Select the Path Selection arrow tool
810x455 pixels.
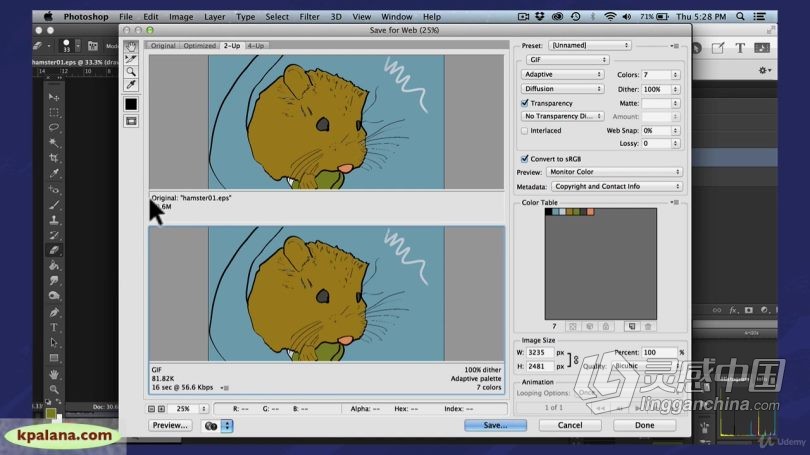click(54, 342)
